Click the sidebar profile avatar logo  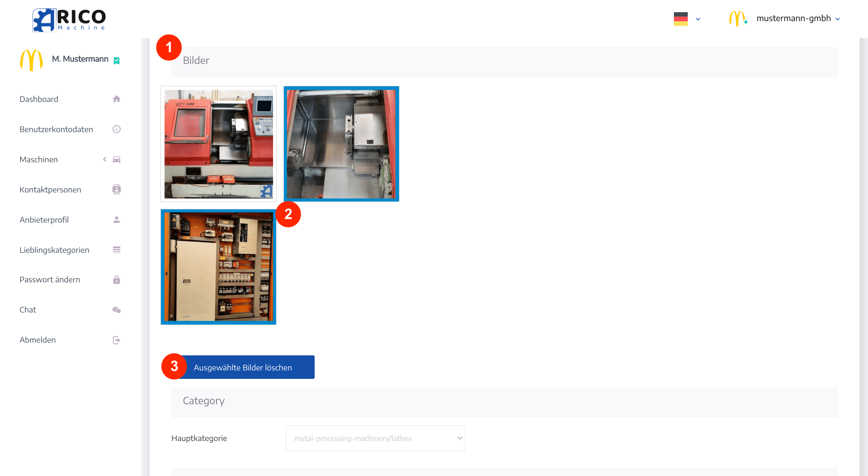tap(31, 60)
